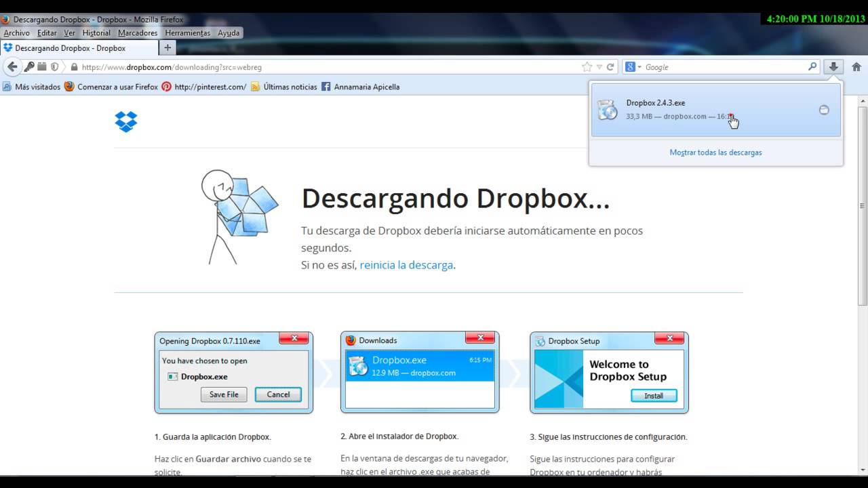Click the '1. Guarda la aplicación Dropbox.' text
Image resolution: width=868 pixels, height=488 pixels.
pyautogui.click(x=213, y=437)
